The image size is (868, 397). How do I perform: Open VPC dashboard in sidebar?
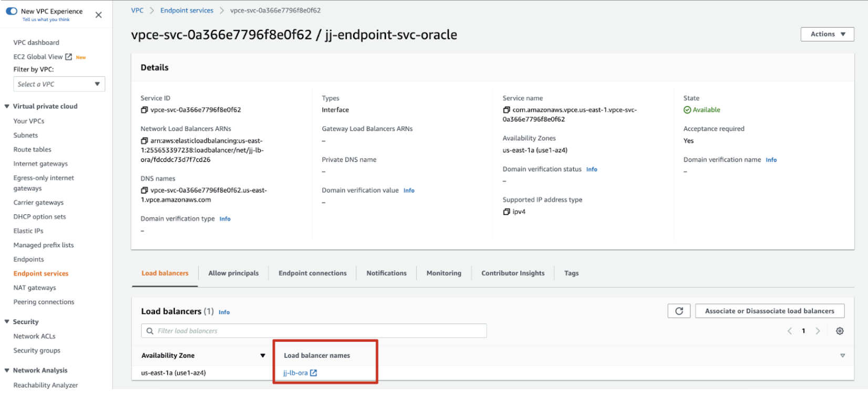tap(36, 43)
